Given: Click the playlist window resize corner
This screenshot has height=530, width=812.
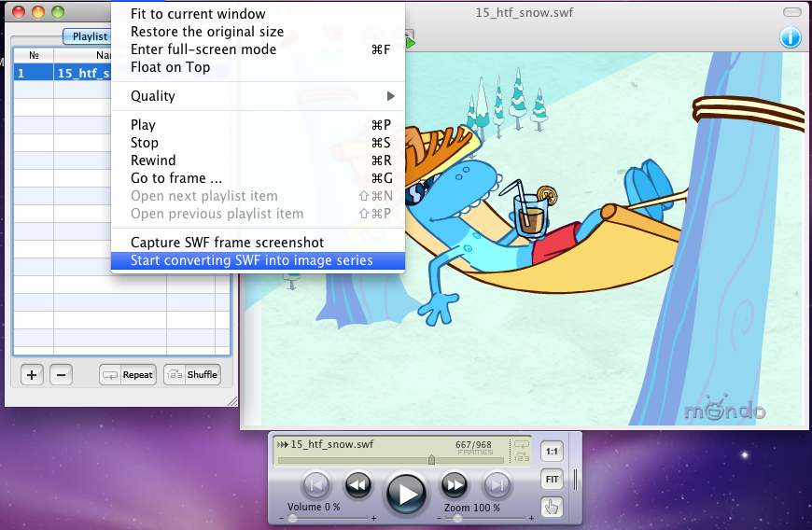Looking at the screenshot, I should click(232, 401).
